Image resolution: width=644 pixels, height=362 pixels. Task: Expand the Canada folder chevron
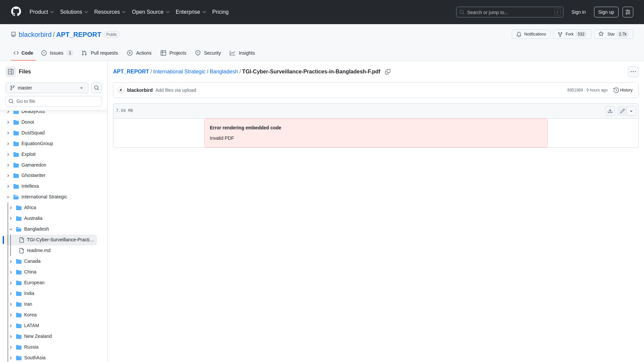click(11, 261)
